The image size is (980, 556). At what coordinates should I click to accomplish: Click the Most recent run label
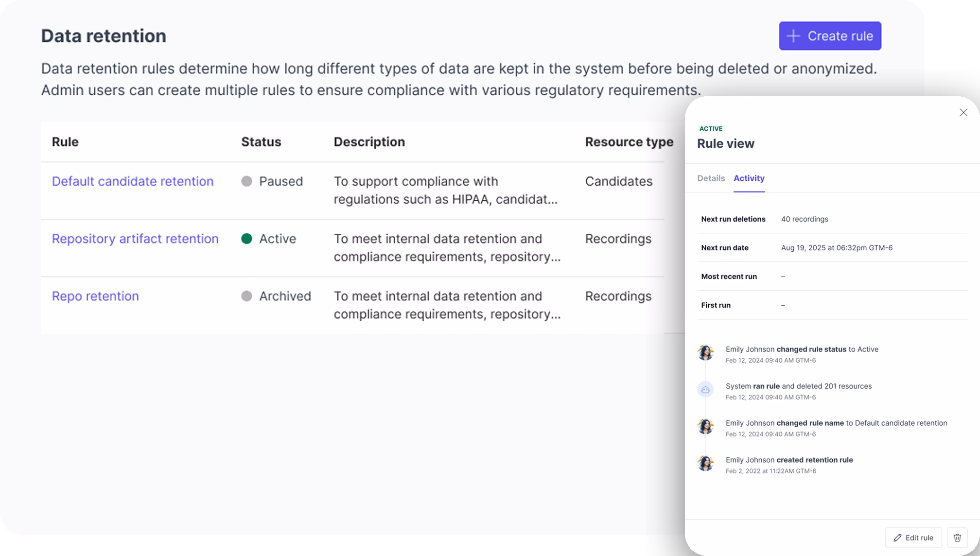click(x=729, y=277)
